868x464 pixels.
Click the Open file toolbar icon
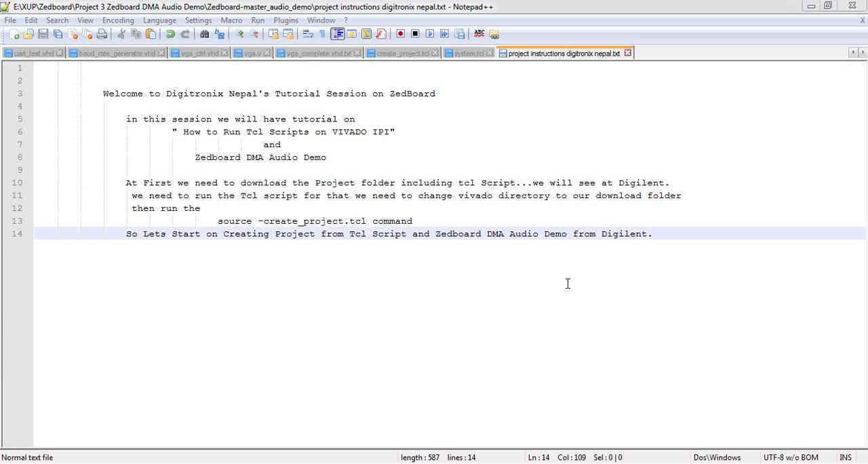coord(28,34)
